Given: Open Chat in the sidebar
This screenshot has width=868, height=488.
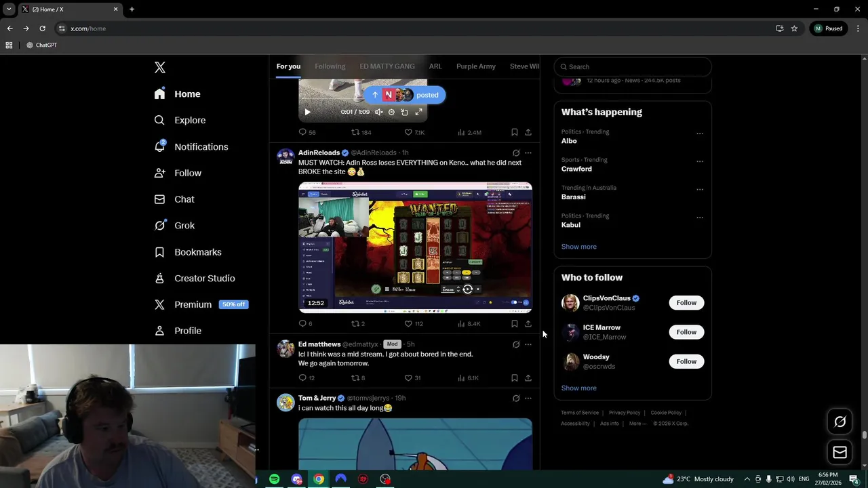Looking at the screenshot, I should (175, 199).
